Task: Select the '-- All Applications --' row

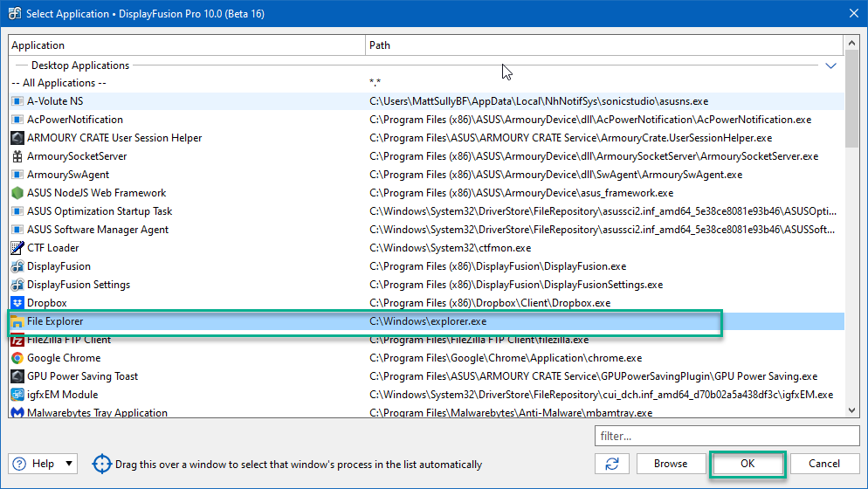Action: 426,83
